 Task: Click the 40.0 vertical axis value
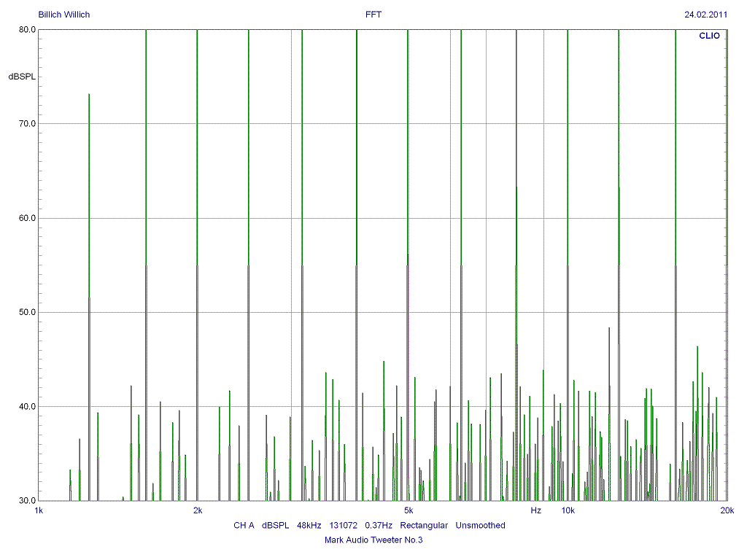pos(28,406)
